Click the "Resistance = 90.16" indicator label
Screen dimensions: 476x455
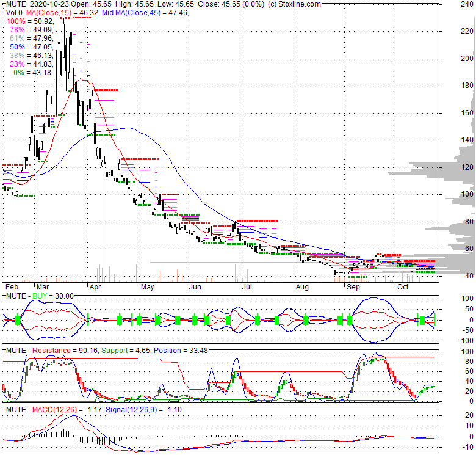point(65,351)
